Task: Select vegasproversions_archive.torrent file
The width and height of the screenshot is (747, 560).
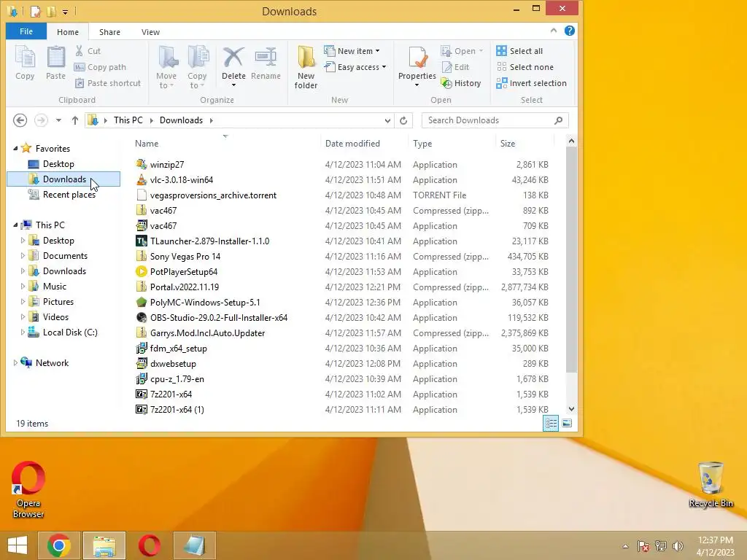Action: pyautogui.click(x=213, y=195)
